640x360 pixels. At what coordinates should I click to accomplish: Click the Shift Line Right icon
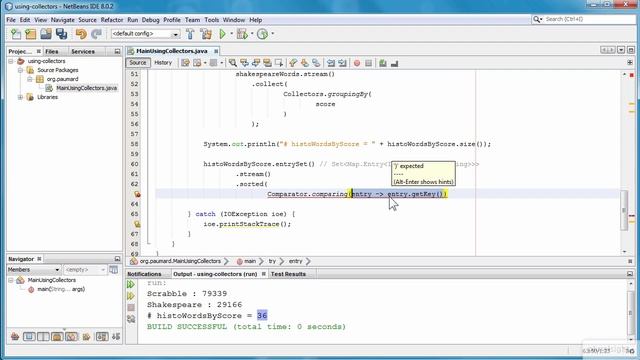[342, 63]
